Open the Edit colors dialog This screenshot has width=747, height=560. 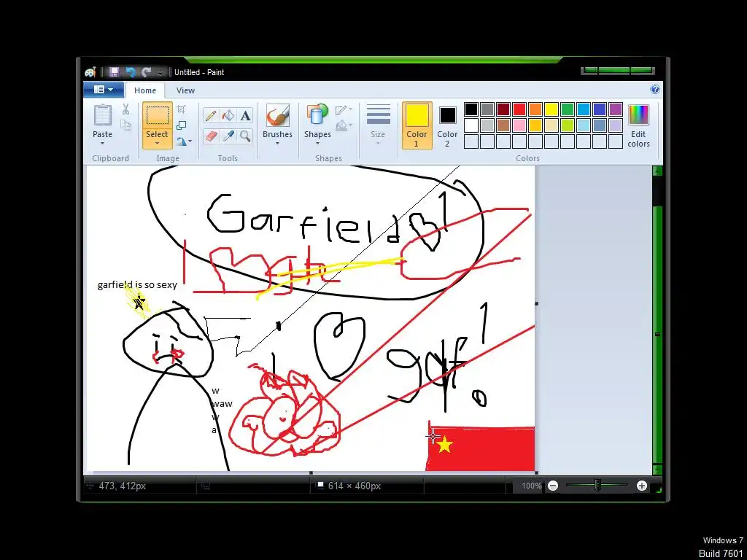click(x=638, y=125)
